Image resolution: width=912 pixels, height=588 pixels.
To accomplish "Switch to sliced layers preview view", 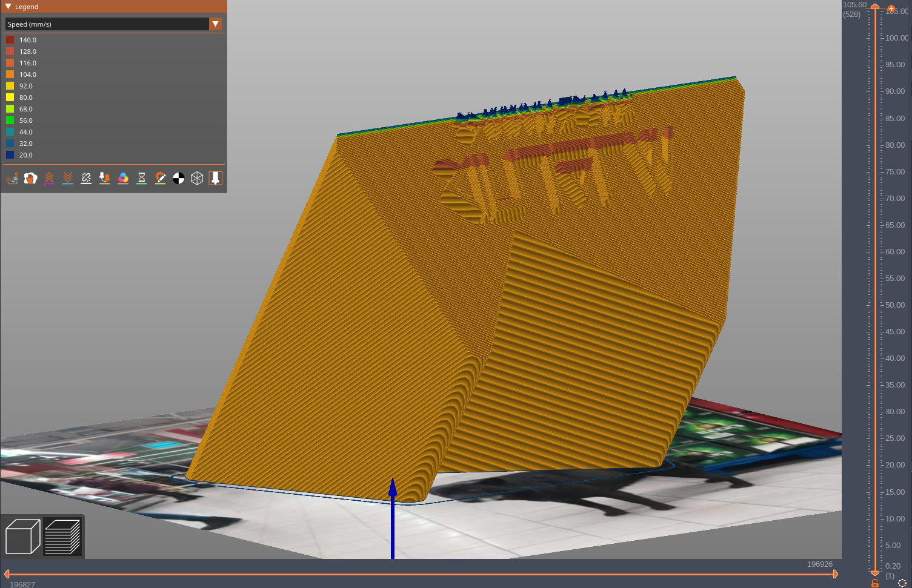I will click(x=62, y=537).
